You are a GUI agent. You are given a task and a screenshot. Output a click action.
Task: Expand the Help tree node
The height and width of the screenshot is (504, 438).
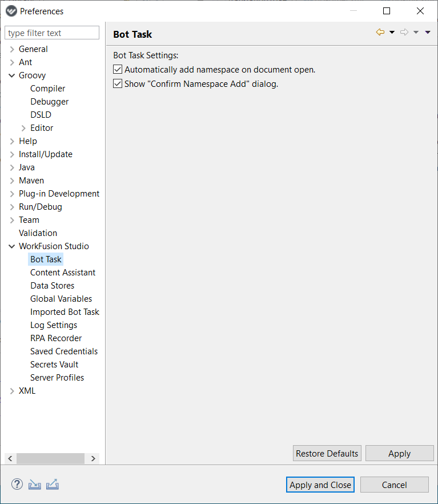tap(12, 142)
